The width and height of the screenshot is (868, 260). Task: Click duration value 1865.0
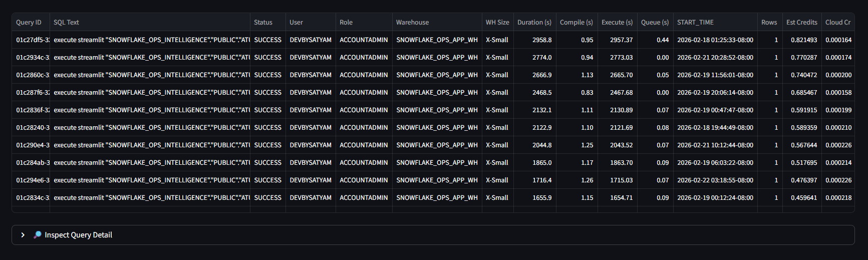coord(542,163)
